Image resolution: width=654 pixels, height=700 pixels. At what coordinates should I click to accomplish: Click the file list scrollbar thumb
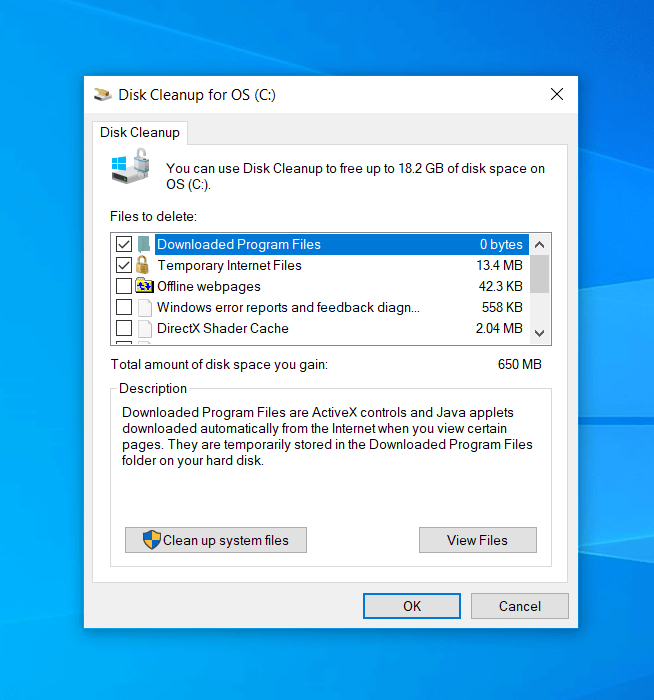coord(539,273)
